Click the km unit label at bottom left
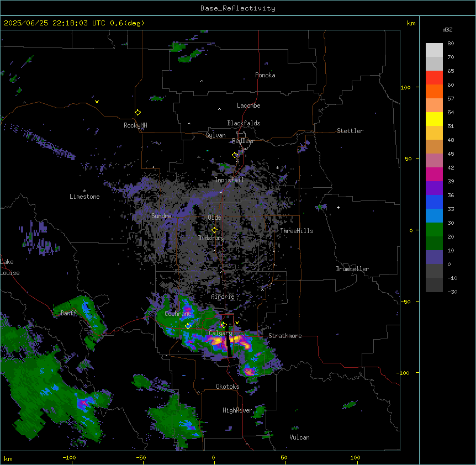 tap(8, 458)
